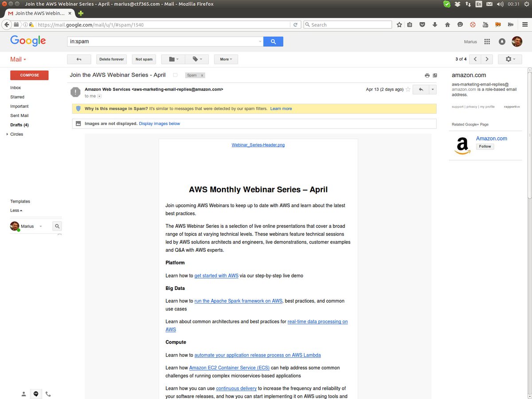Bookmark this page with the star icon
Viewport: 532px width, 399px height.
399,25
